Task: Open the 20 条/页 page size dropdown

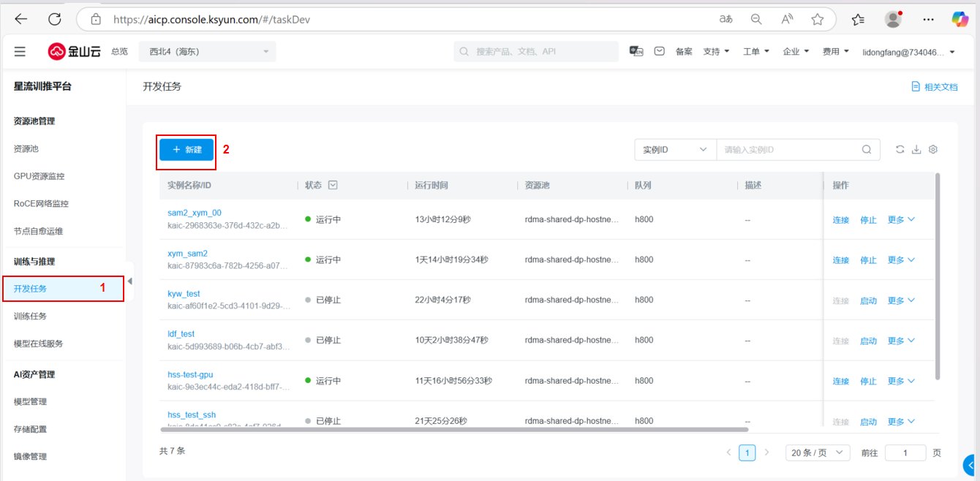Action: (818, 452)
